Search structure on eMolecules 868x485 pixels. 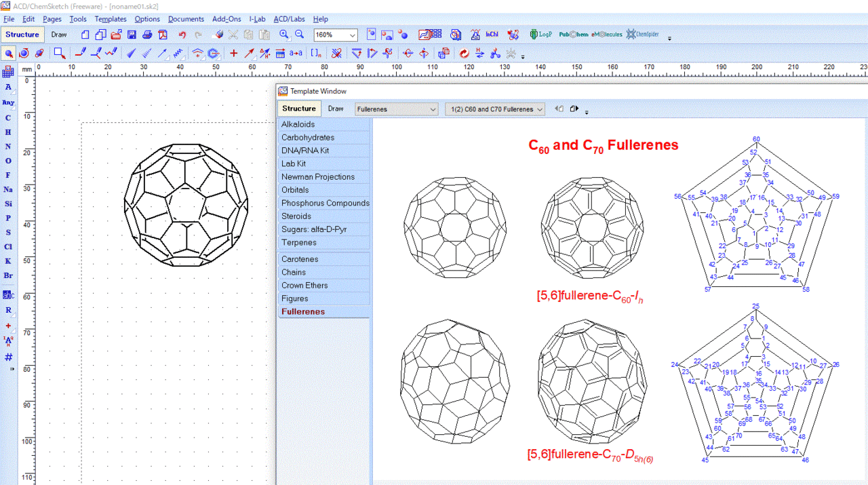606,35
